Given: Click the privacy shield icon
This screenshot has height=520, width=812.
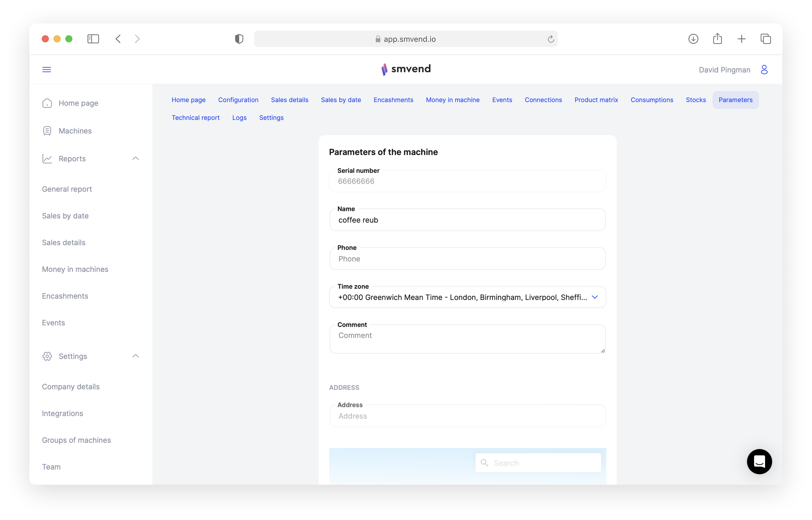Looking at the screenshot, I should 239,39.
